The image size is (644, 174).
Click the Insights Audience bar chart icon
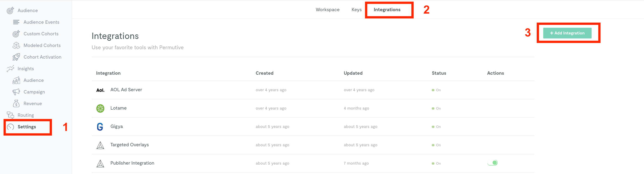[16, 80]
